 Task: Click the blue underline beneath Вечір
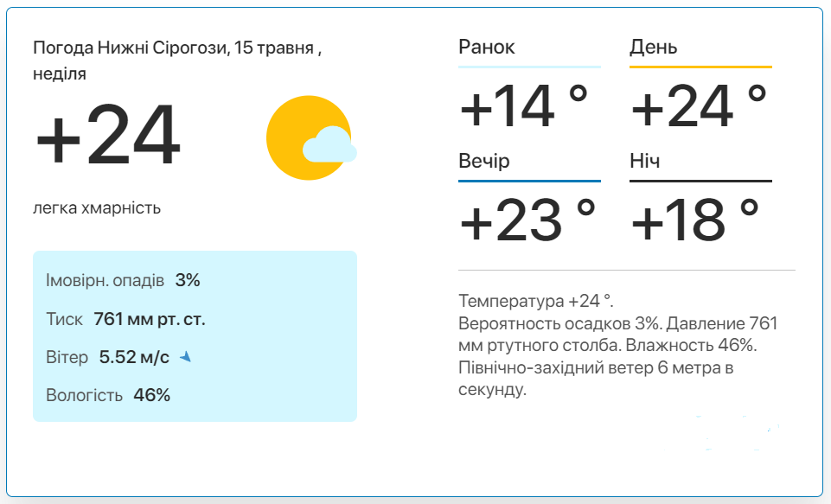click(529, 181)
